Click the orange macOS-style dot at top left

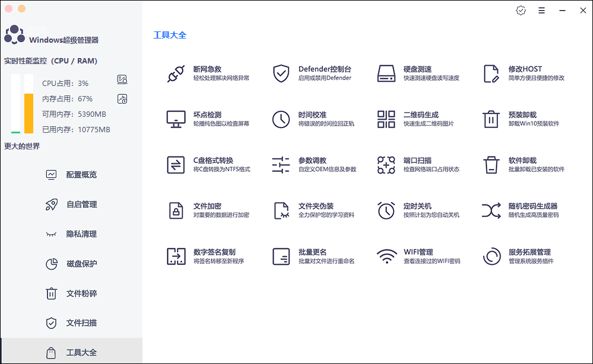[21, 8]
